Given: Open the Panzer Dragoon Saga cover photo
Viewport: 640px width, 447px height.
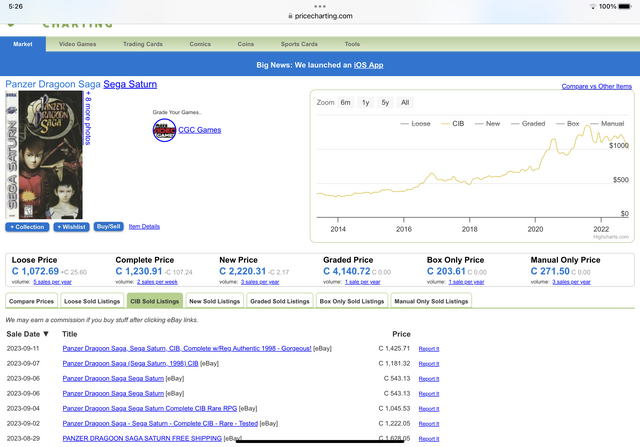Looking at the screenshot, I should [x=44, y=155].
